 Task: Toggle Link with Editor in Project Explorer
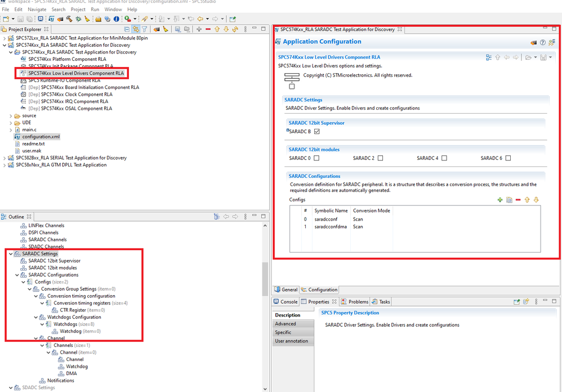pyautogui.click(x=136, y=29)
